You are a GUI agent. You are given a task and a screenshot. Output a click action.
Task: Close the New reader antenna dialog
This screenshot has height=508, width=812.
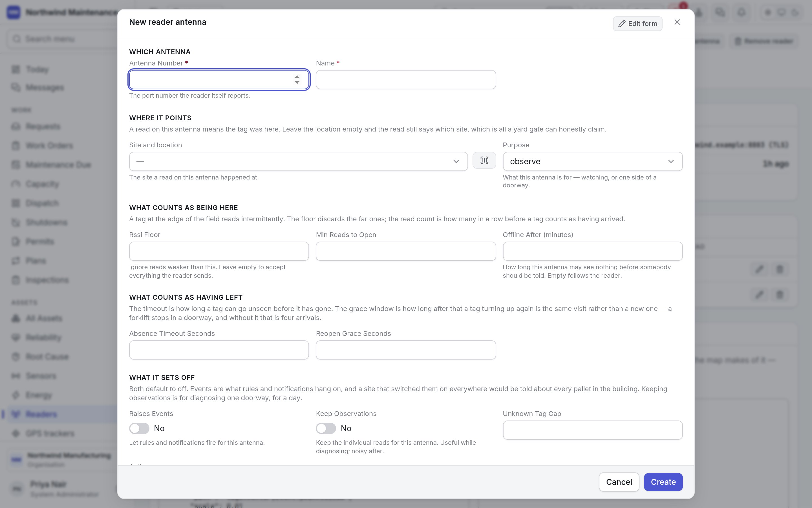[x=677, y=22]
